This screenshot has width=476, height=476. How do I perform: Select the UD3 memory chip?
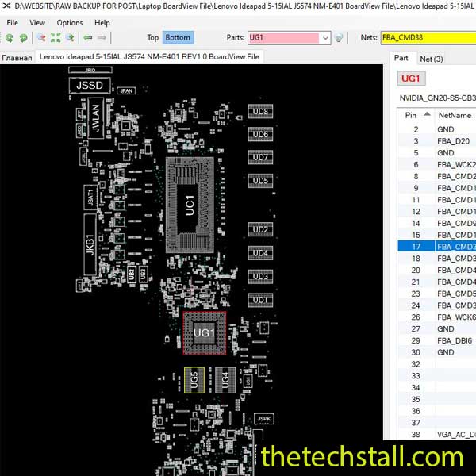[x=260, y=277]
